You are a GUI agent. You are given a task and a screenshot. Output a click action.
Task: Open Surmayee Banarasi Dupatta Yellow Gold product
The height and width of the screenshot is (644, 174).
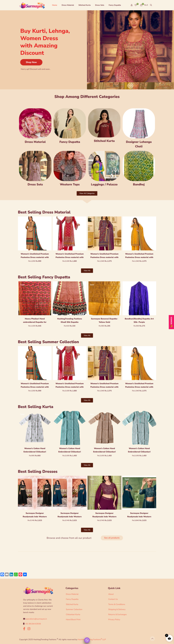(104, 298)
